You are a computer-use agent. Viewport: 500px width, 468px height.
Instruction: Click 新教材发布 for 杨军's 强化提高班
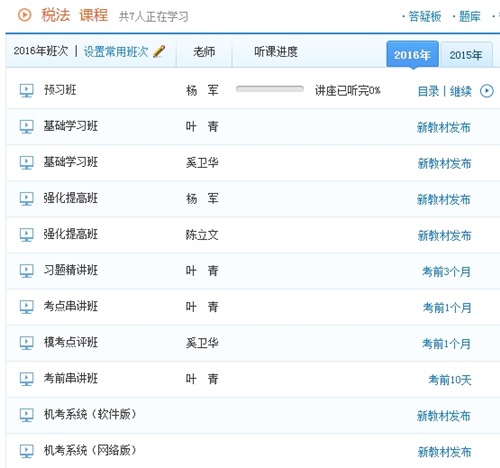444,199
